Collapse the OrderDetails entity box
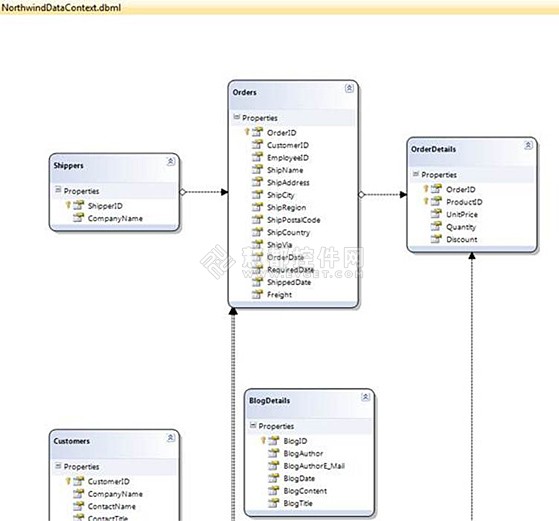 tap(528, 145)
